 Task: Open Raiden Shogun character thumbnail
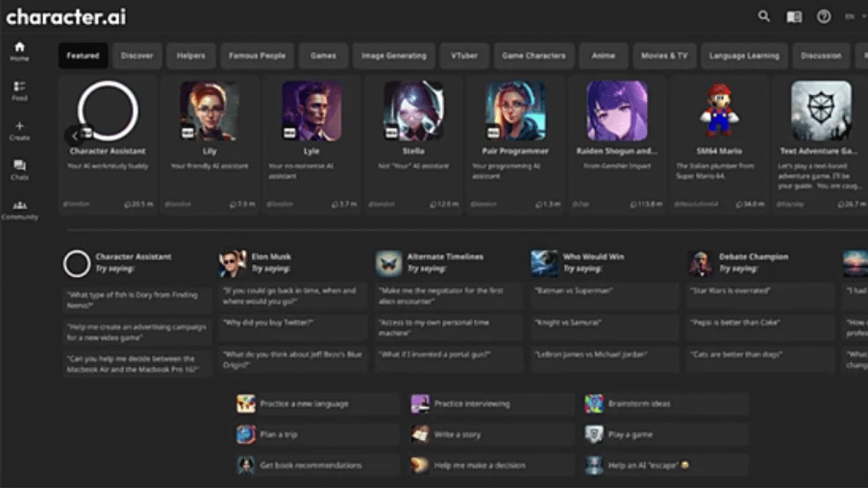[617, 110]
